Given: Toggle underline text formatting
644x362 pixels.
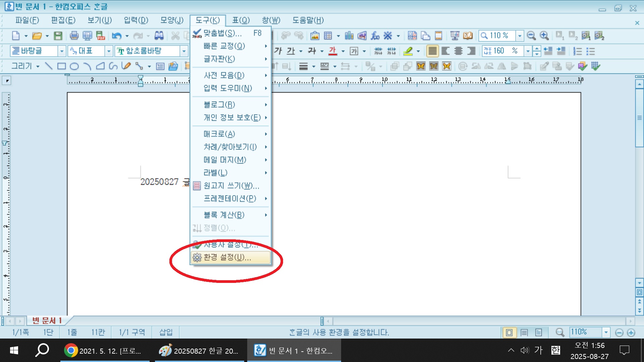Looking at the screenshot, I should pos(291,51).
